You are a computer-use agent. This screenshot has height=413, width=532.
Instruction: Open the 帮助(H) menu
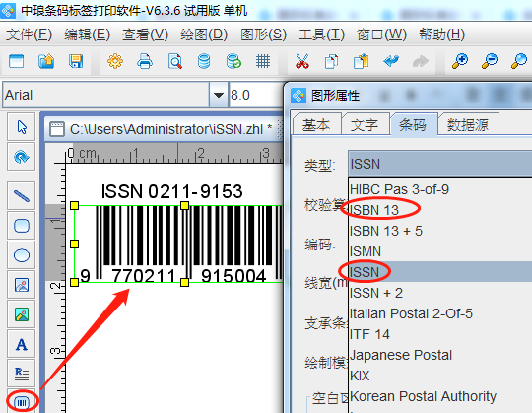pos(441,34)
